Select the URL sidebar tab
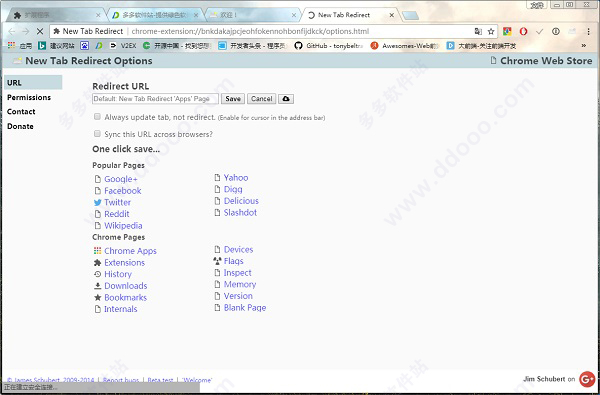The width and height of the screenshot is (600, 395). 33,83
